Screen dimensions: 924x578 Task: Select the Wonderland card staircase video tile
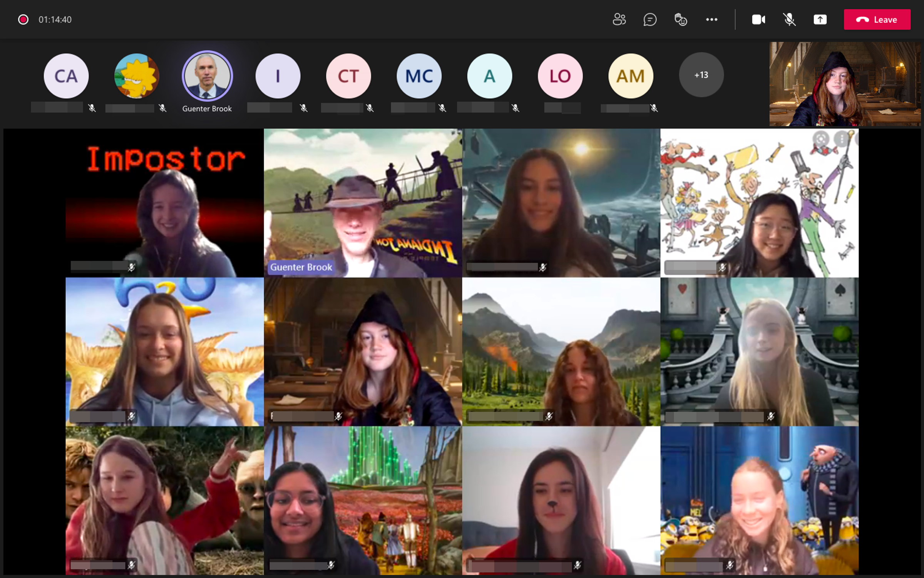(760, 351)
